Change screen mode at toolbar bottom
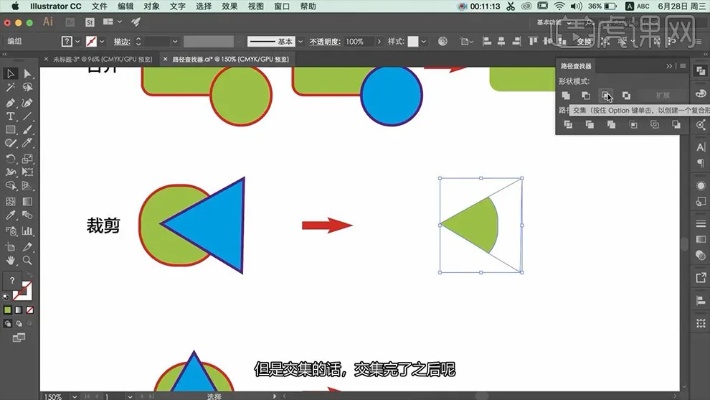710x400 pixels. pyautogui.click(x=19, y=338)
